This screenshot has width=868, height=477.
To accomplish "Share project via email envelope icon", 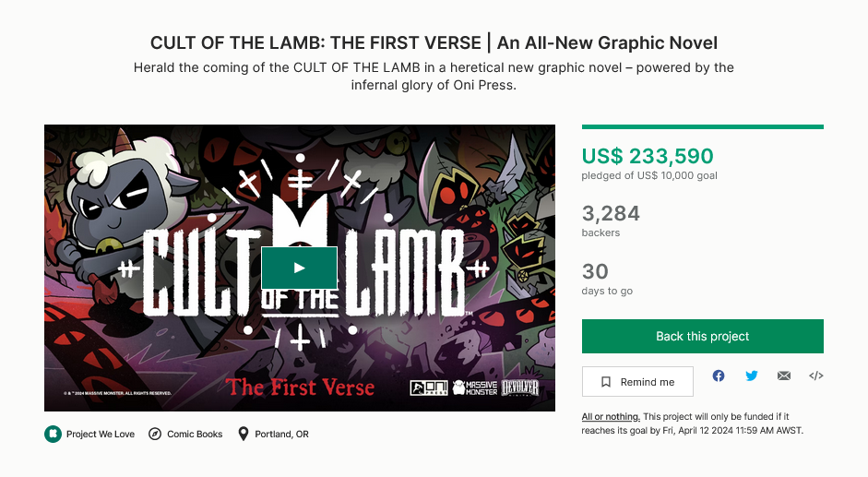I will tap(784, 376).
